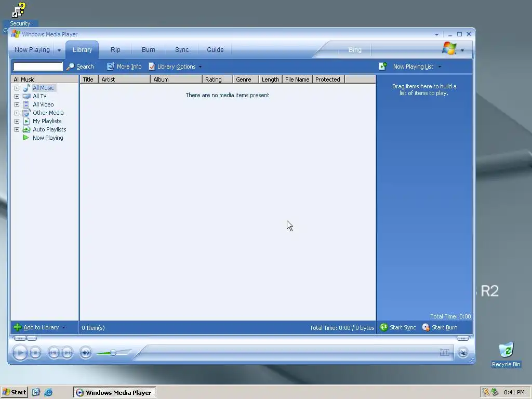This screenshot has width=532, height=399.
Task: Expand the All Music tree node
Action: click(17, 88)
